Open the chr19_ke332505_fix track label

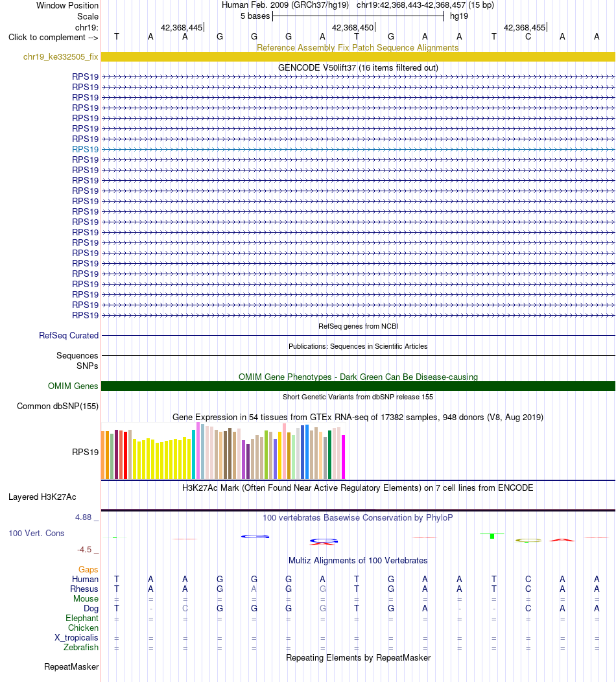(x=61, y=57)
